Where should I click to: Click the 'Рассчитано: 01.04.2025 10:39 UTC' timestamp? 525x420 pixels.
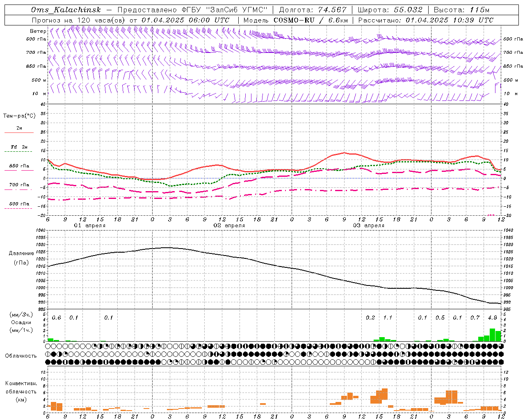click(426, 20)
